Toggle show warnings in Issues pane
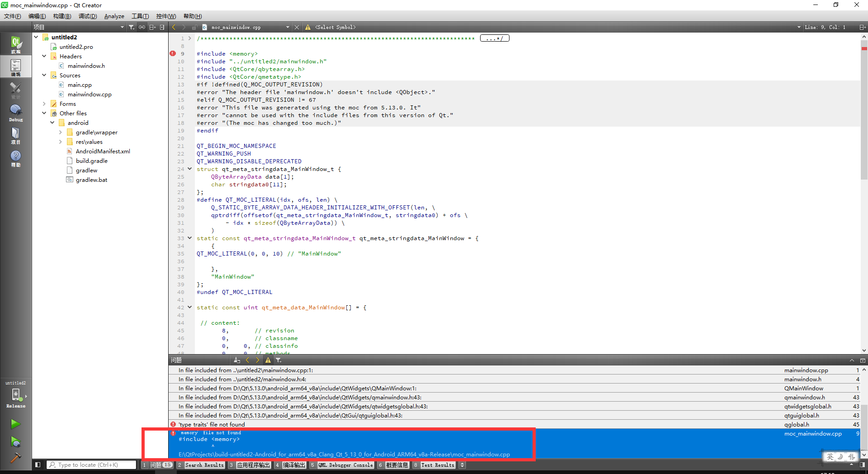Image resolution: width=868 pixels, height=474 pixels. coord(268,360)
